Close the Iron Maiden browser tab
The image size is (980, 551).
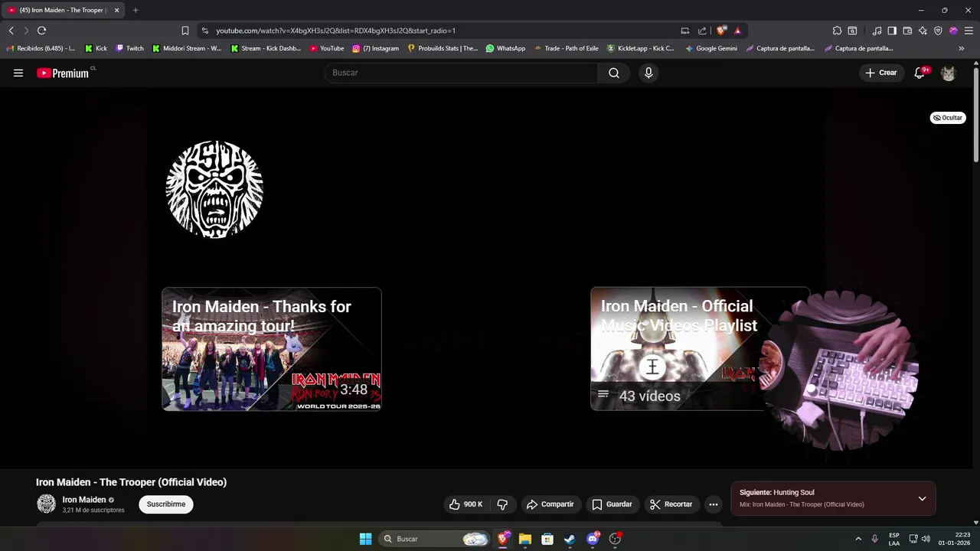pos(117,10)
